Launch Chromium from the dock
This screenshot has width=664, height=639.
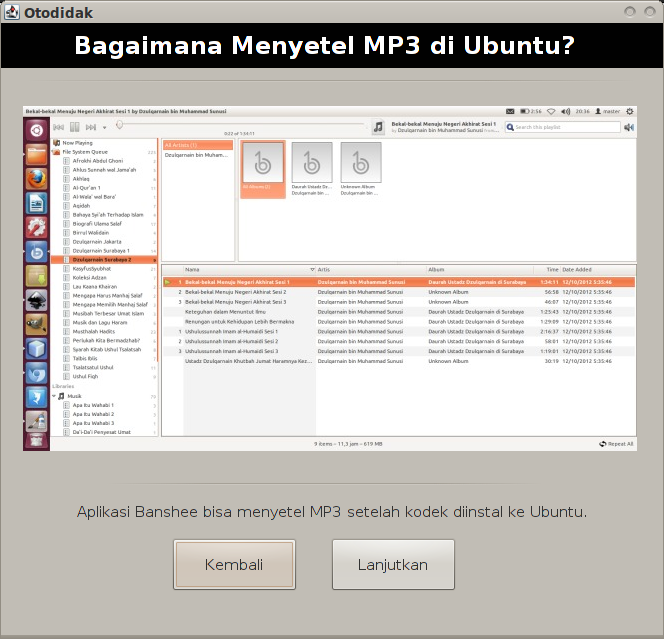(x=36, y=373)
